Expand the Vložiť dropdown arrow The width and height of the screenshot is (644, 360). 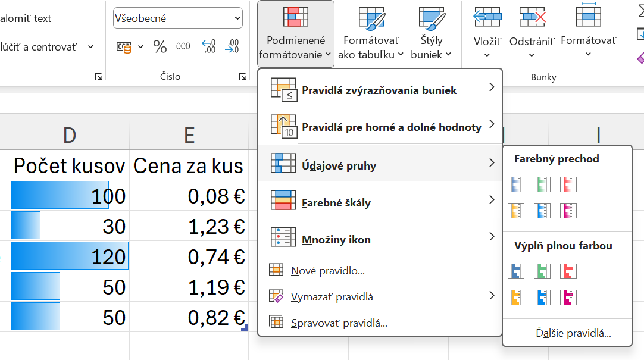tap(487, 55)
